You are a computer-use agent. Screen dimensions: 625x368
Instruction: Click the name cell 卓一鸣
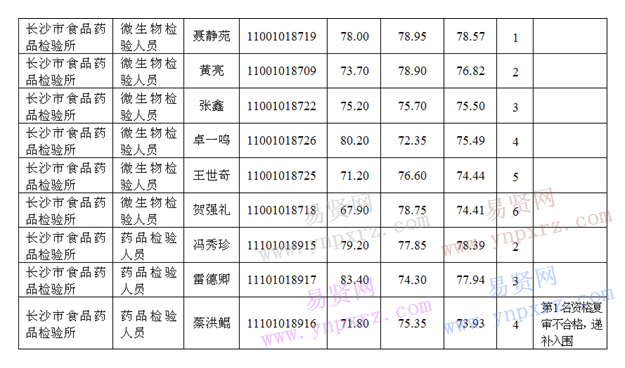click(211, 140)
